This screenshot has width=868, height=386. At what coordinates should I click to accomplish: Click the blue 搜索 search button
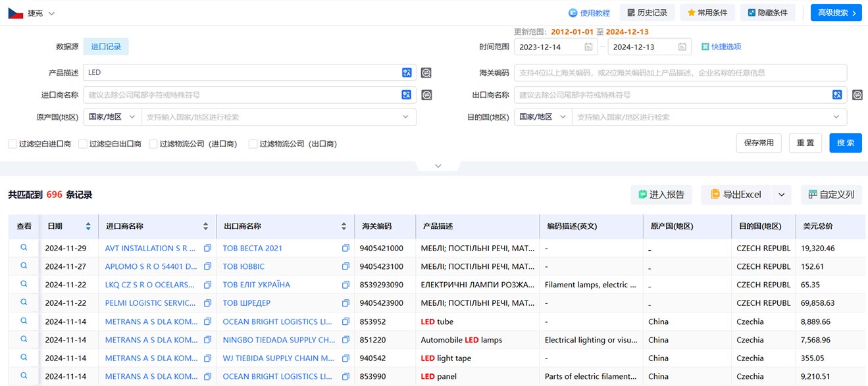coord(846,143)
